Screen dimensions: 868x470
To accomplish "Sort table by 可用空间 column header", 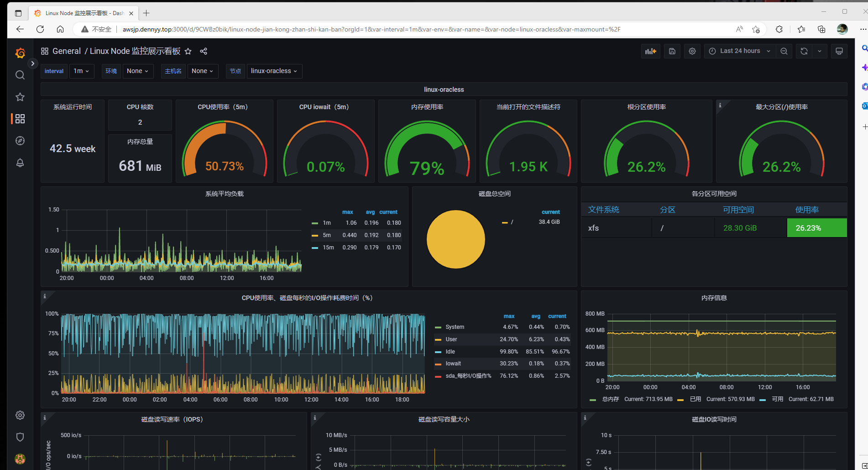I will 738,210.
